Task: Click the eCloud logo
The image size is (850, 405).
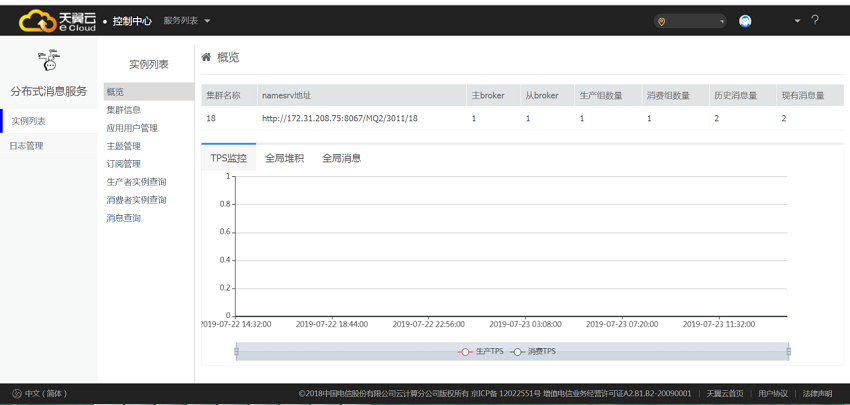Action: click(57, 21)
